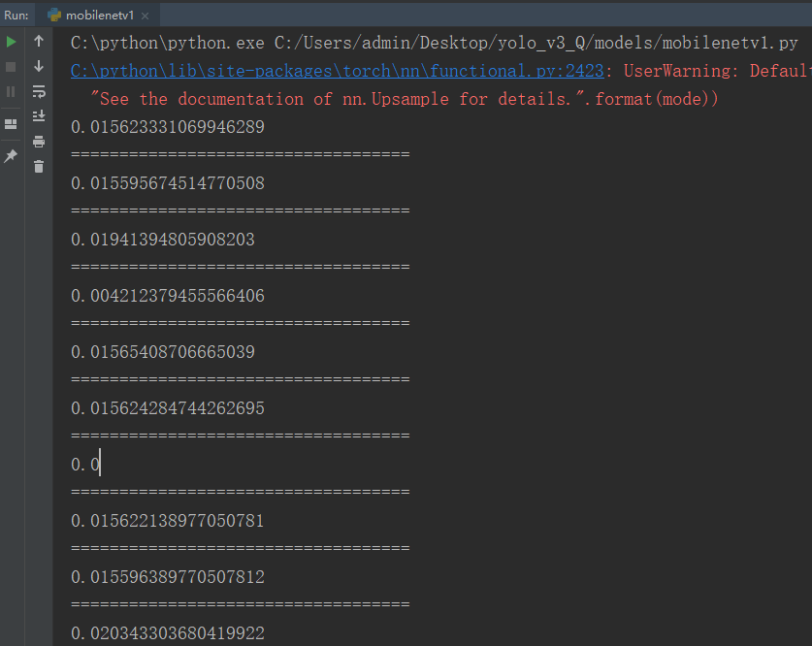The image size is (812, 646).
Task: Place cursor on value 0.015623331069946289
Action: tap(167, 126)
